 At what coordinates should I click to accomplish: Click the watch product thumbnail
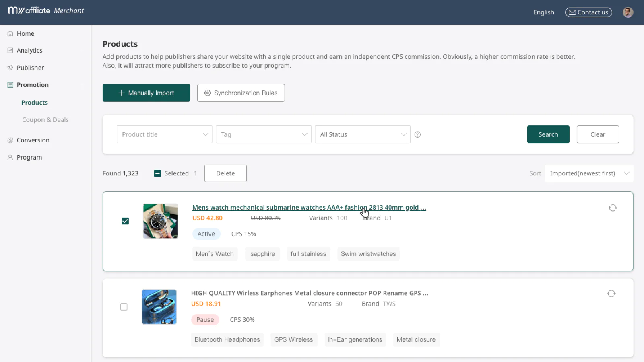(x=161, y=221)
